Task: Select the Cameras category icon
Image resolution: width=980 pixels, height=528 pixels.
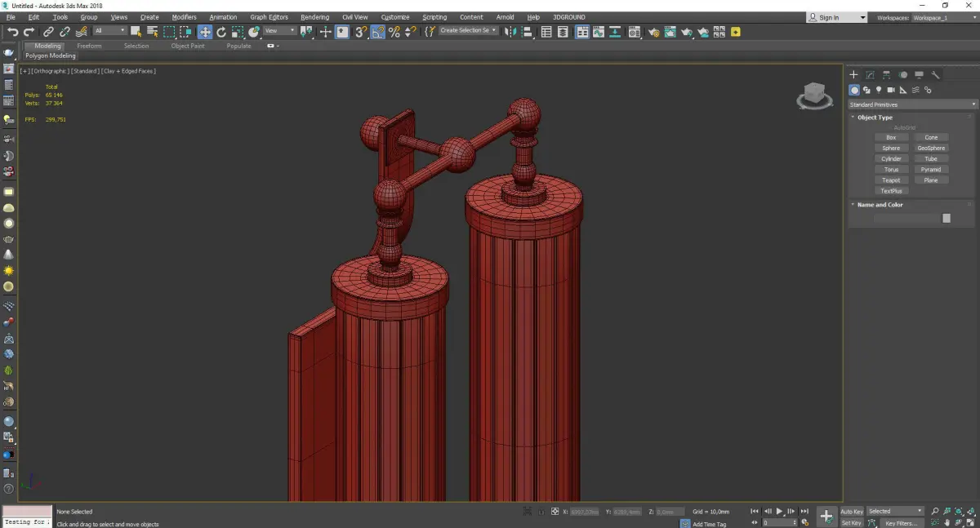Action: click(891, 90)
